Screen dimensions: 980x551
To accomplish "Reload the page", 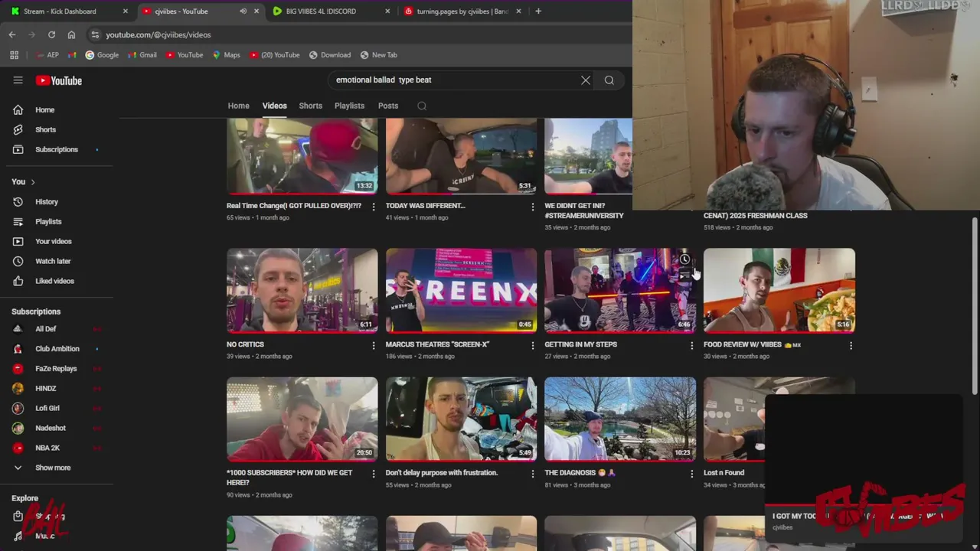I will pyautogui.click(x=51, y=34).
